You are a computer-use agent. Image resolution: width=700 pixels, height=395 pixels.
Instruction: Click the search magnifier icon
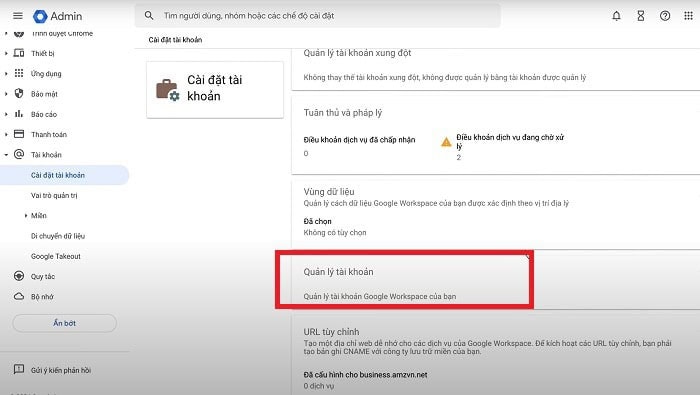pos(149,16)
